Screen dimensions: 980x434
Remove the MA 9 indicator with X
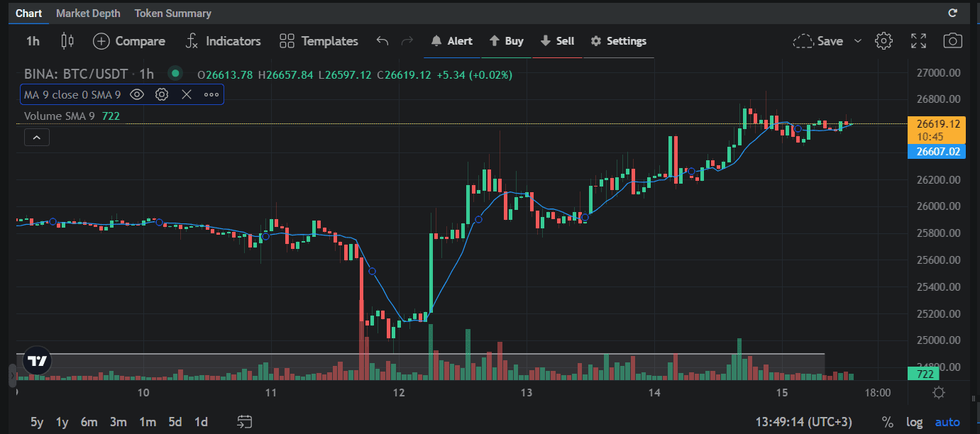186,94
